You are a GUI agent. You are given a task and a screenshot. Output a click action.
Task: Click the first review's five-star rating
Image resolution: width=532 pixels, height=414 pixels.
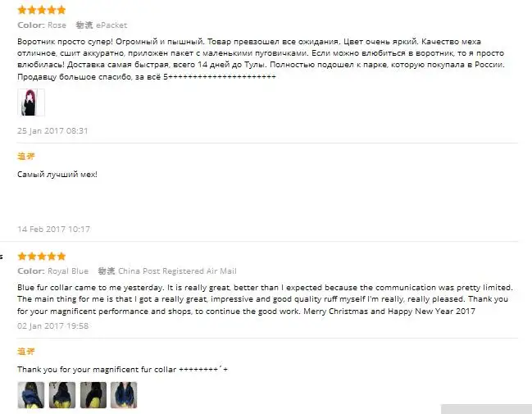[41, 10]
